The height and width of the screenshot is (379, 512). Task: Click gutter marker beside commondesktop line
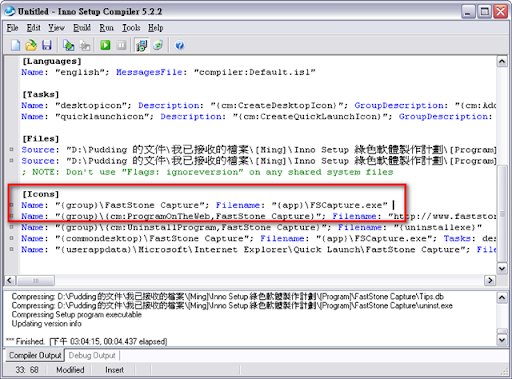[x=11, y=238]
